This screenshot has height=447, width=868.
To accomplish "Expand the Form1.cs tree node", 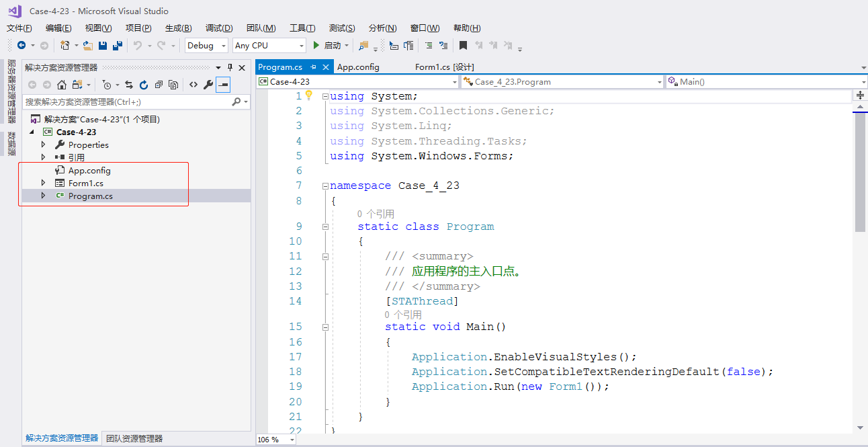I will tap(44, 183).
